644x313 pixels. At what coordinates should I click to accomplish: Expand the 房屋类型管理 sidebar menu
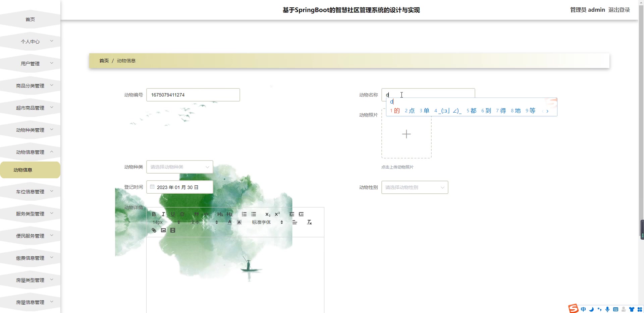click(x=30, y=280)
